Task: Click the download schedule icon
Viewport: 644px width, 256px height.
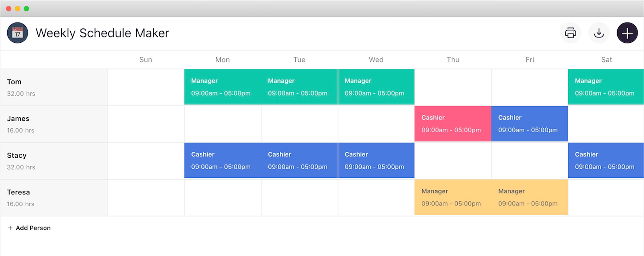Action: click(x=599, y=33)
